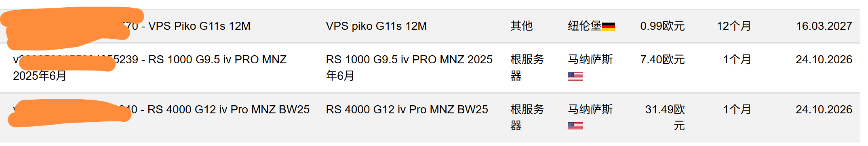This screenshot has height=146, width=868.
Task: Select product RS 1000 G9.5 iv PRO MNZ 2025年6月
Action: point(409,67)
